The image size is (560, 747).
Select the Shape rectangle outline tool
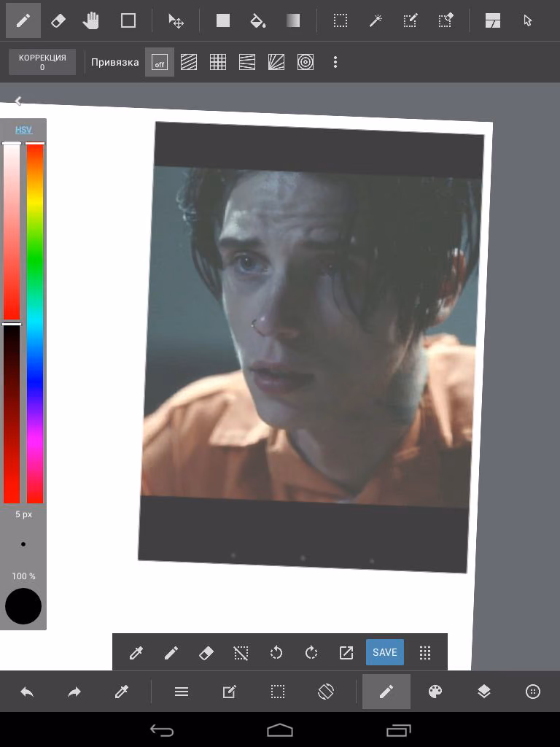pos(128,20)
